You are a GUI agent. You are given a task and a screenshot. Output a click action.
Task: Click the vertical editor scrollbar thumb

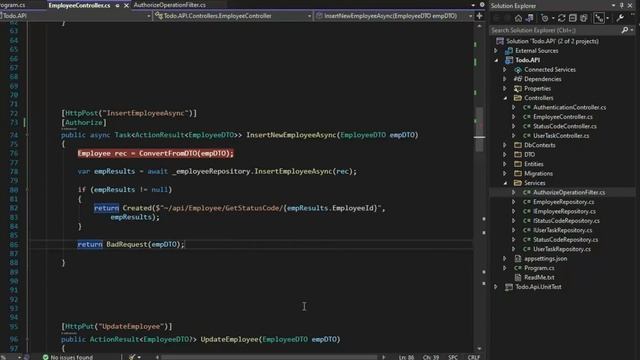click(480, 129)
